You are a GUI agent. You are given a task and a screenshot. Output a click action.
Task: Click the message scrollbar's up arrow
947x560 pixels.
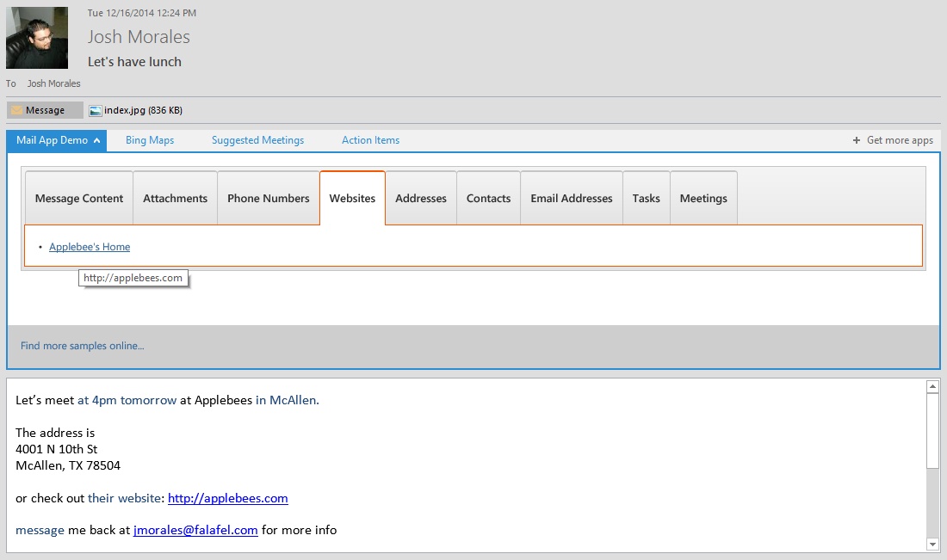coord(932,385)
